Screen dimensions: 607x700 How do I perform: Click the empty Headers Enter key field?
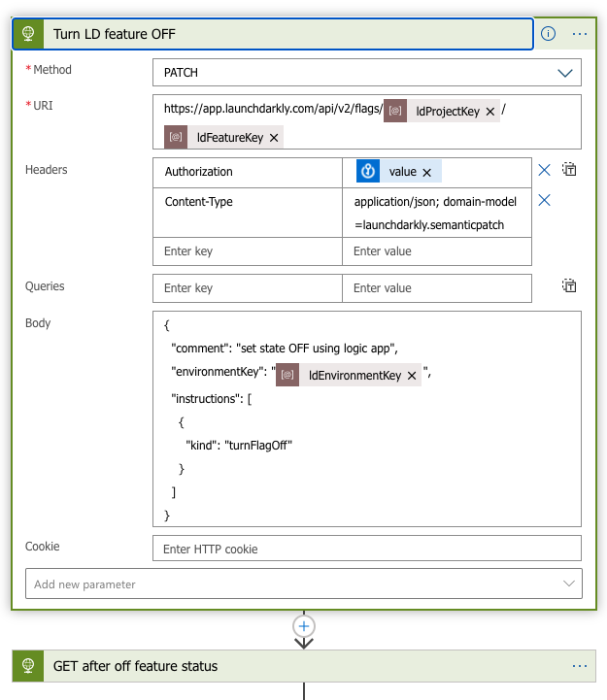click(248, 251)
